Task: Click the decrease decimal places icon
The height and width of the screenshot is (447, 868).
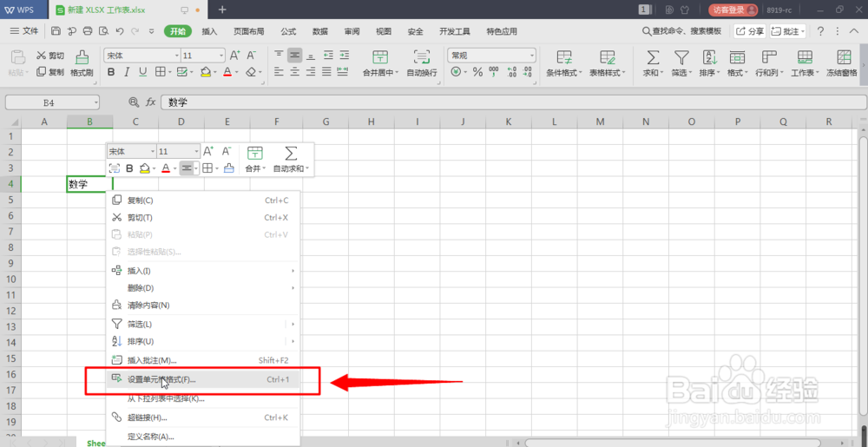Action: tap(527, 72)
